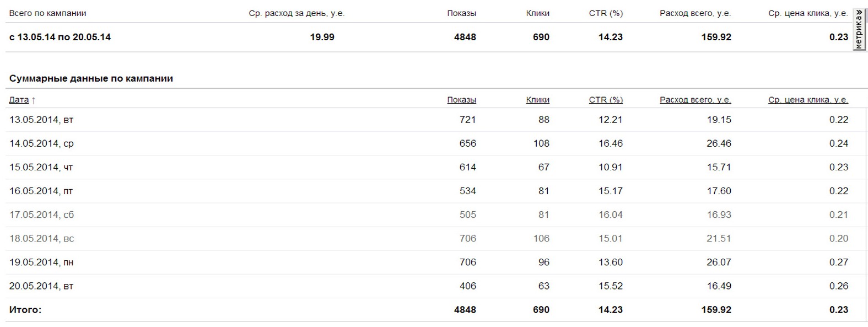Click the 16.05.2014, пт date cell

(x=41, y=191)
